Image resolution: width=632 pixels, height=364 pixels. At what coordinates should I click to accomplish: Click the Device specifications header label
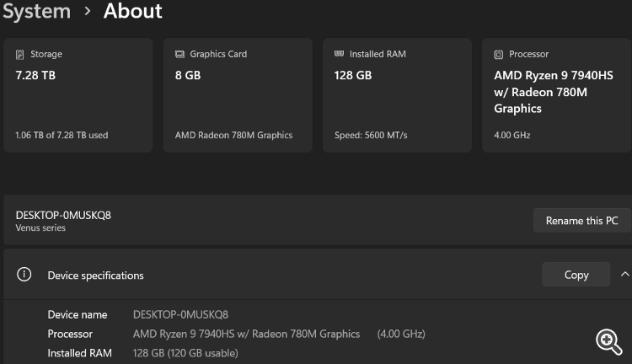point(95,276)
